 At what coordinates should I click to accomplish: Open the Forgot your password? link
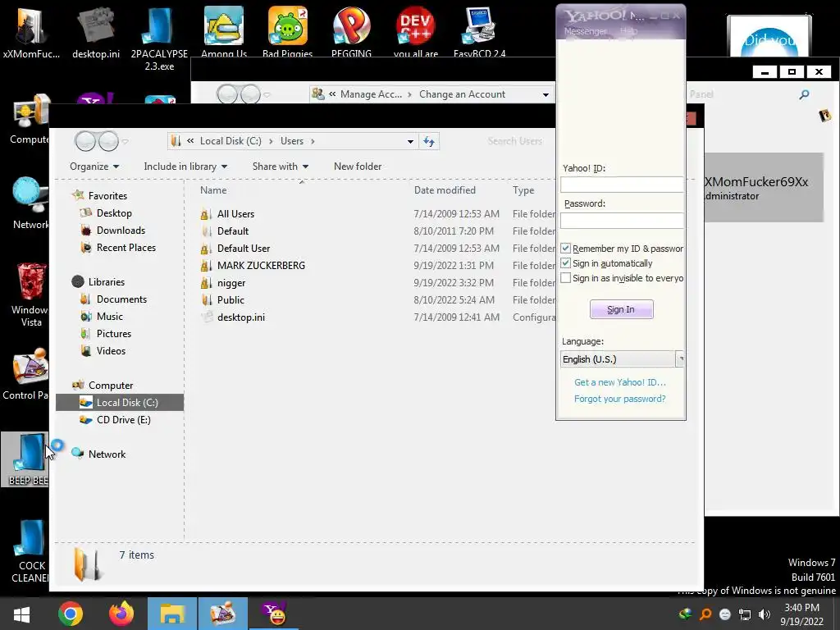tap(620, 399)
